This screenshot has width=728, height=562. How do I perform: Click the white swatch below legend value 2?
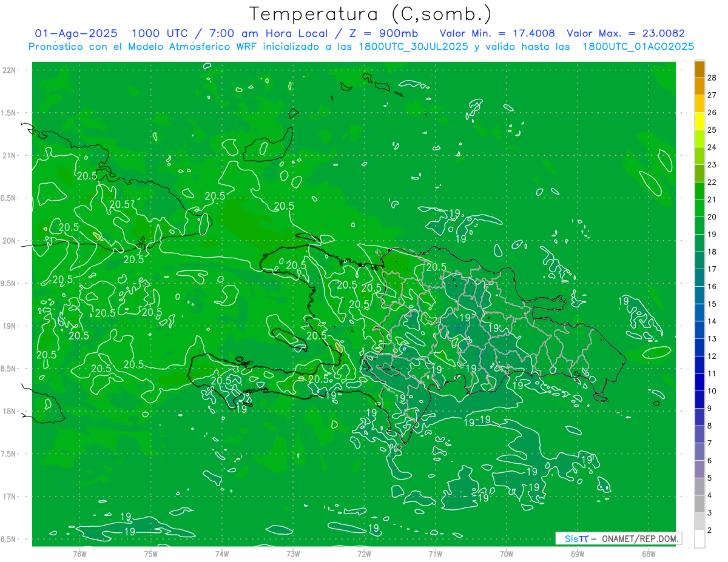click(x=699, y=538)
